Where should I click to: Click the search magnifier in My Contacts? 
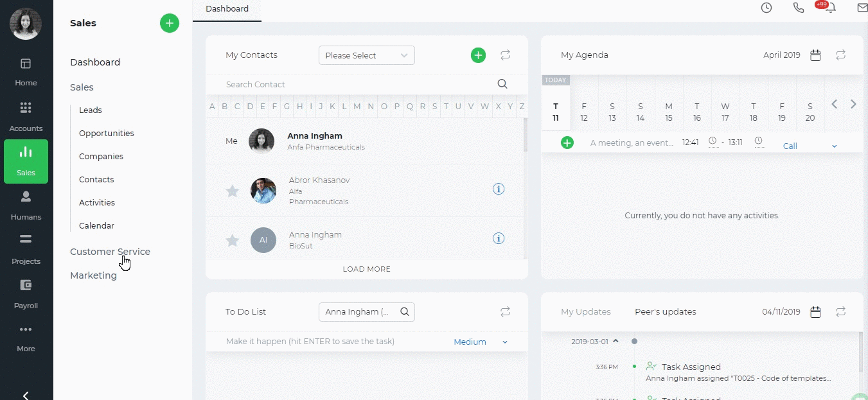pyautogui.click(x=502, y=84)
